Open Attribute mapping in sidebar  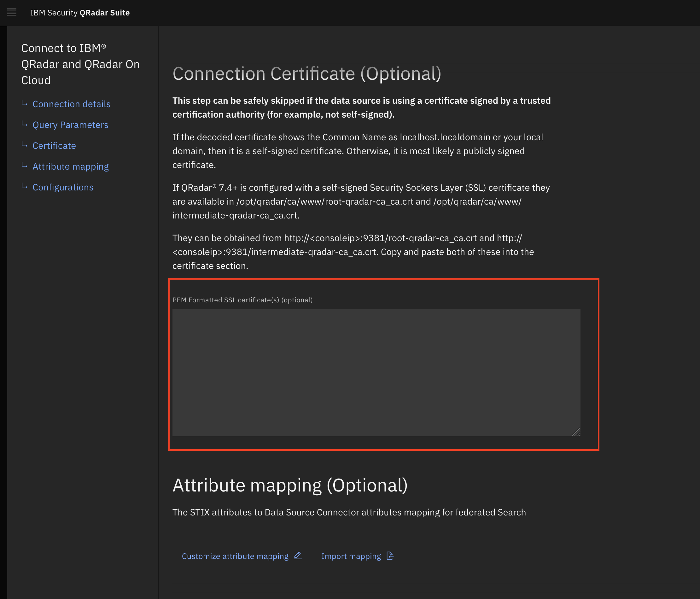tap(71, 166)
